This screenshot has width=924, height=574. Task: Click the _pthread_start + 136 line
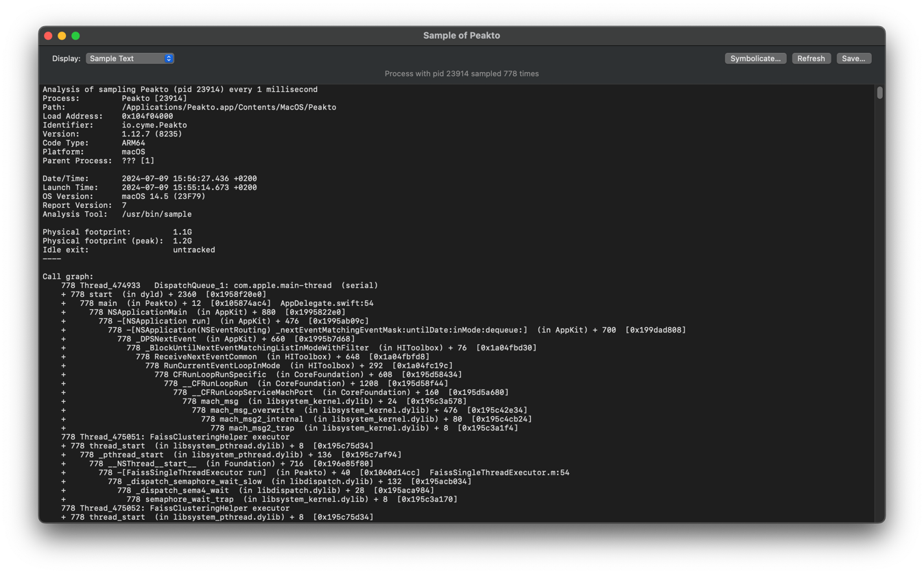[231, 455]
